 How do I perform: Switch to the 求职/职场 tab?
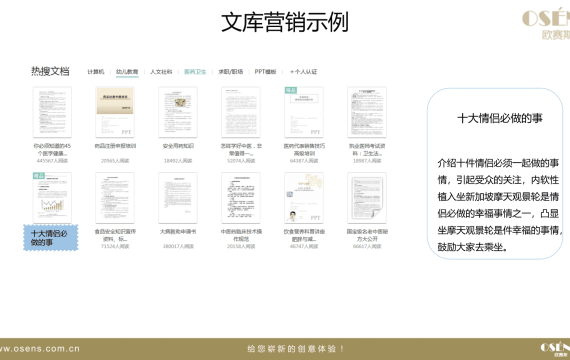point(230,72)
